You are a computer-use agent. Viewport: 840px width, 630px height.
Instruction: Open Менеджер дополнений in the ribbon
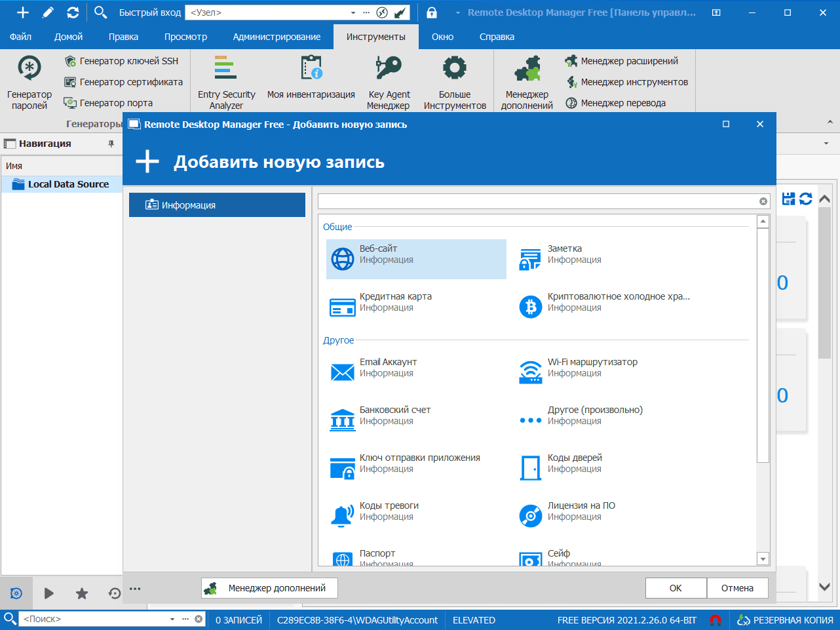tap(527, 83)
